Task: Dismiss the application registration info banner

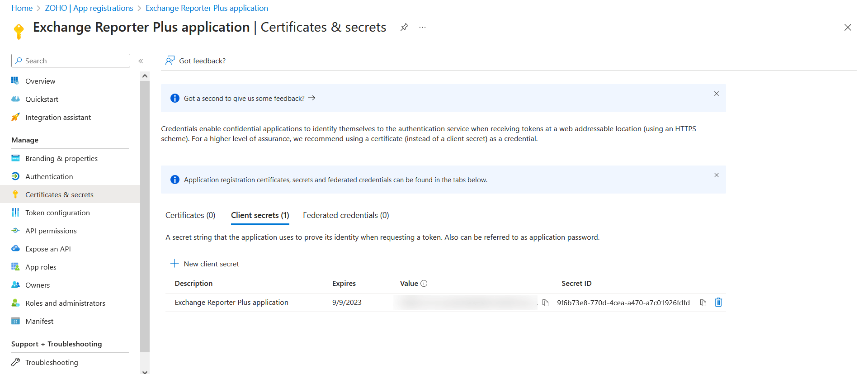Action: 716,175
